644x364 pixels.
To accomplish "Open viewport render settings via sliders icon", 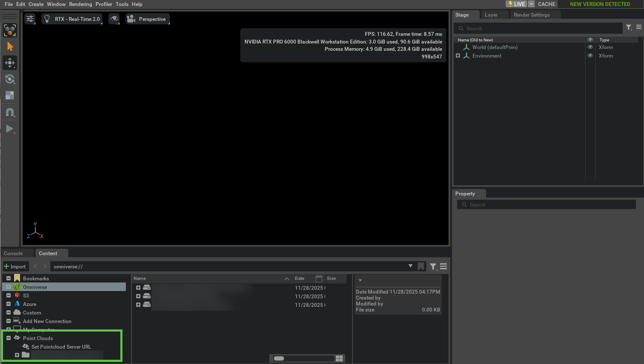I will point(29,19).
